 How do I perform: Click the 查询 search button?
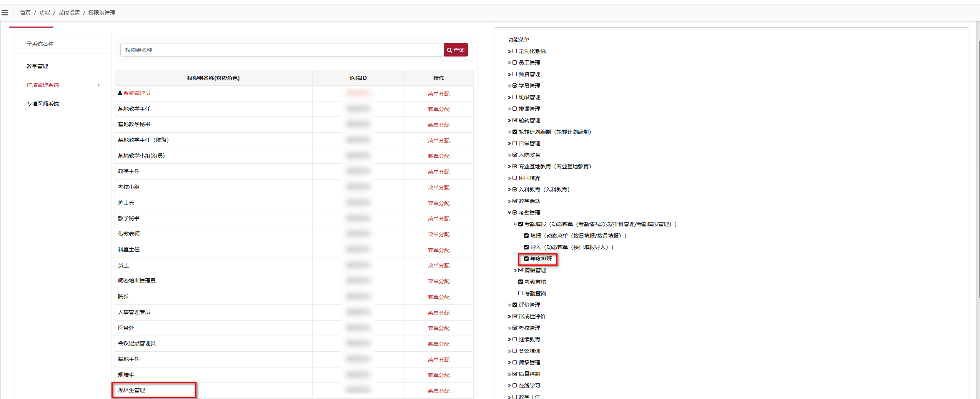coord(456,50)
